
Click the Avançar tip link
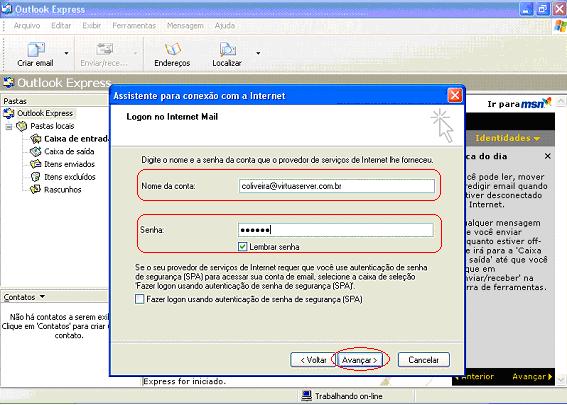click(532, 376)
